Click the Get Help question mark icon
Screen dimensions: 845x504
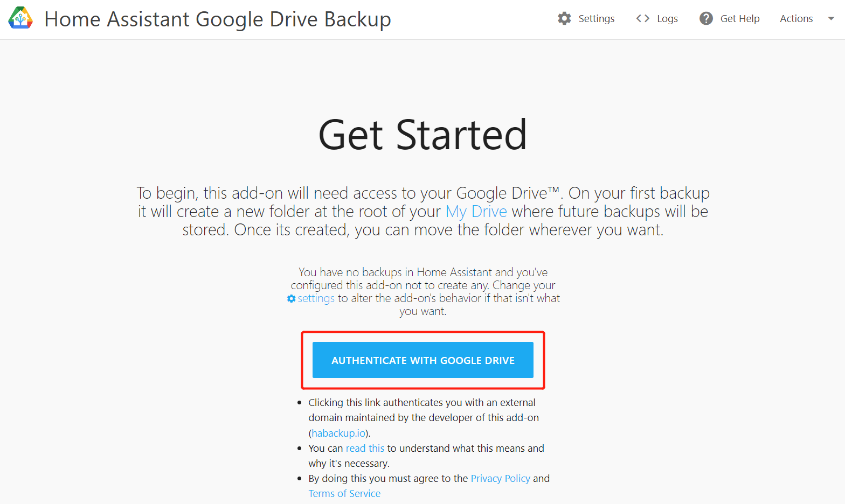tap(706, 18)
